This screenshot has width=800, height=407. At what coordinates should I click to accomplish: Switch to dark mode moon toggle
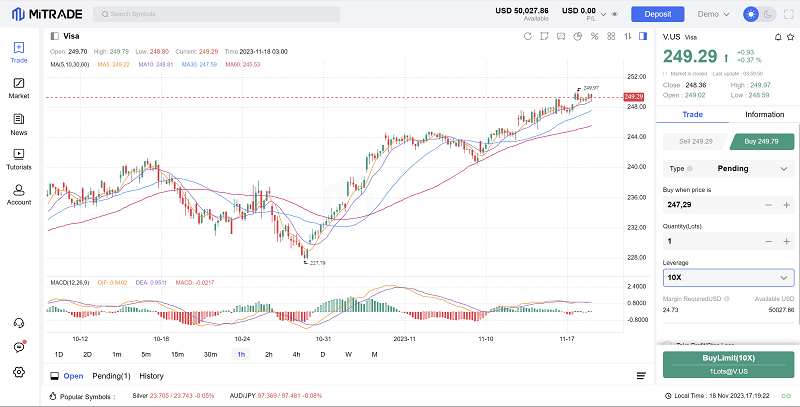coord(768,15)
